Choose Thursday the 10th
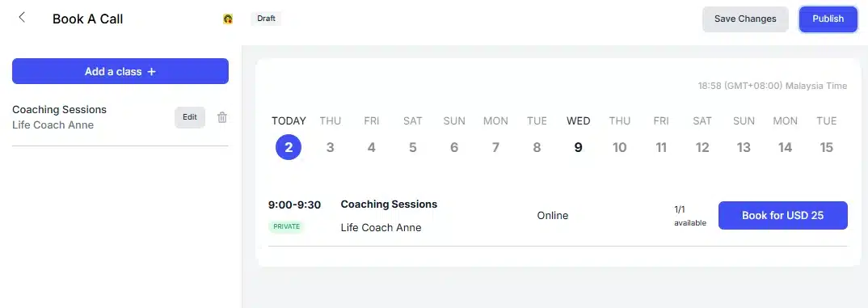Viewport: 868px width, 308px height. [619, 147]
